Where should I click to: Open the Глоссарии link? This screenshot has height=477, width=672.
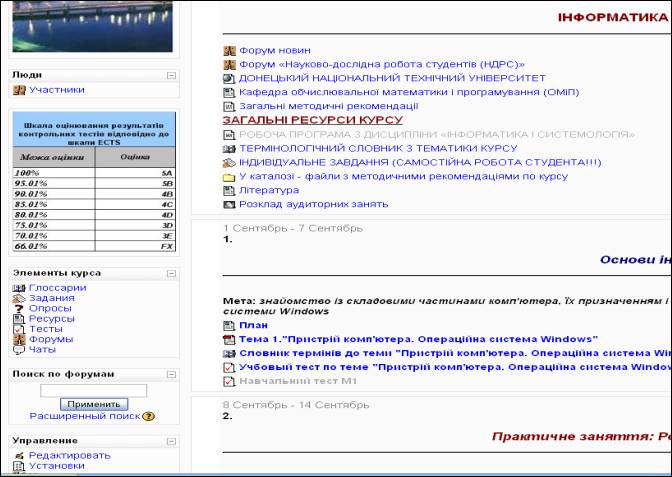[57, 288]
